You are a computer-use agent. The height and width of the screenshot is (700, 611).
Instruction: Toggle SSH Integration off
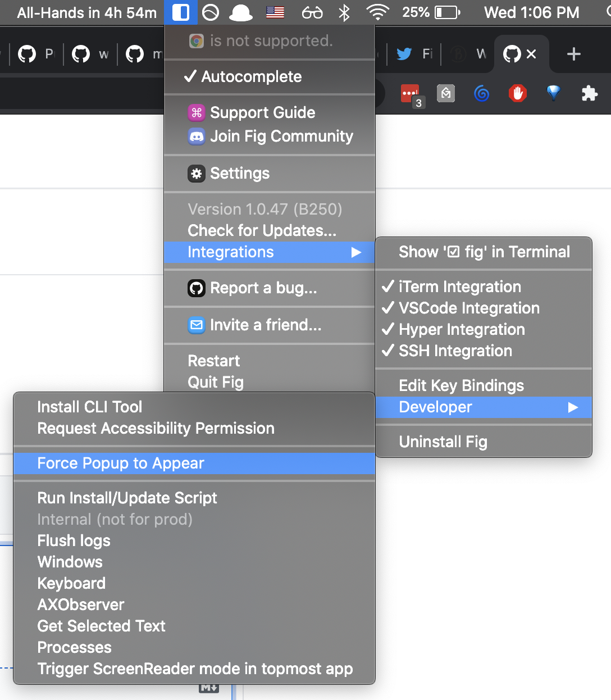[x=455, y=351]
